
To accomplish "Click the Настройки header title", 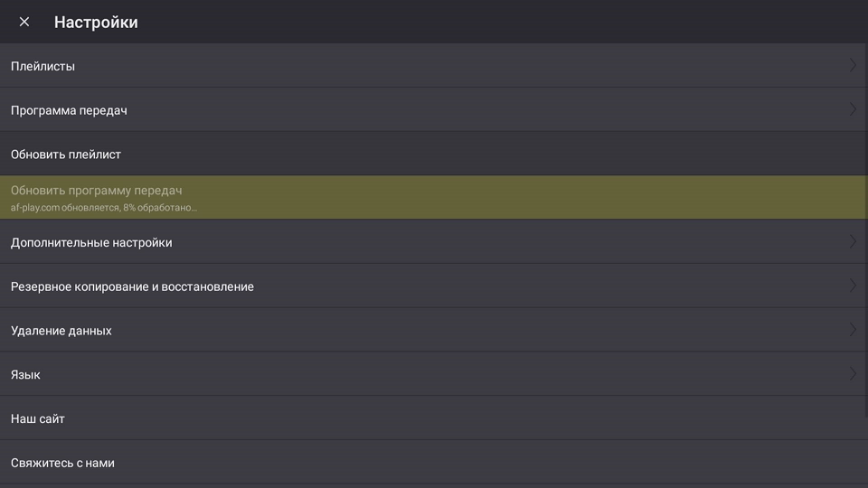I will pyautogui.click(x=96, y=22).
